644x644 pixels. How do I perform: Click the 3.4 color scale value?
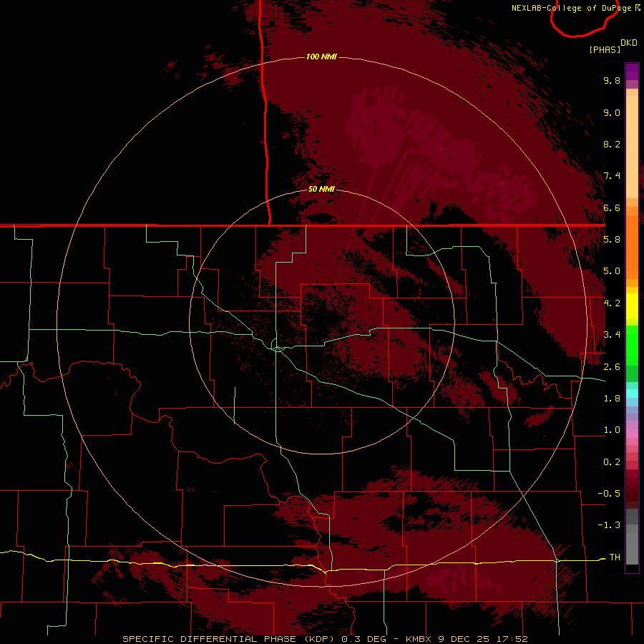point(612,335)
